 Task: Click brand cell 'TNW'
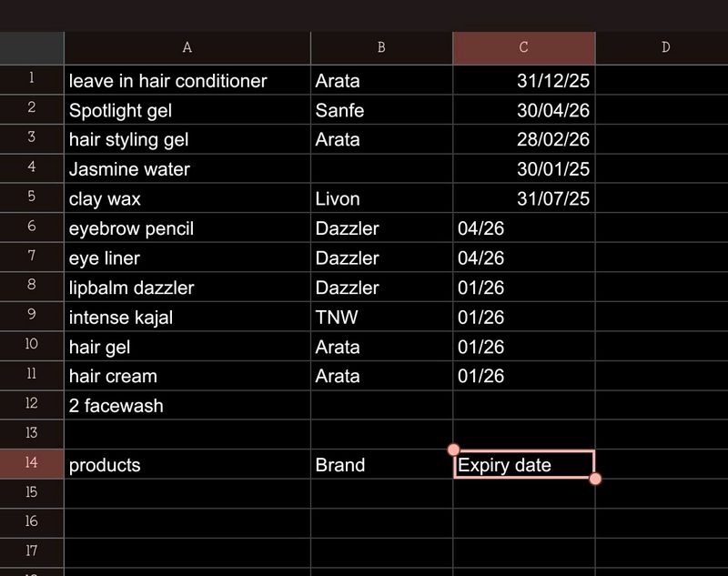click(x=381, y=318)
